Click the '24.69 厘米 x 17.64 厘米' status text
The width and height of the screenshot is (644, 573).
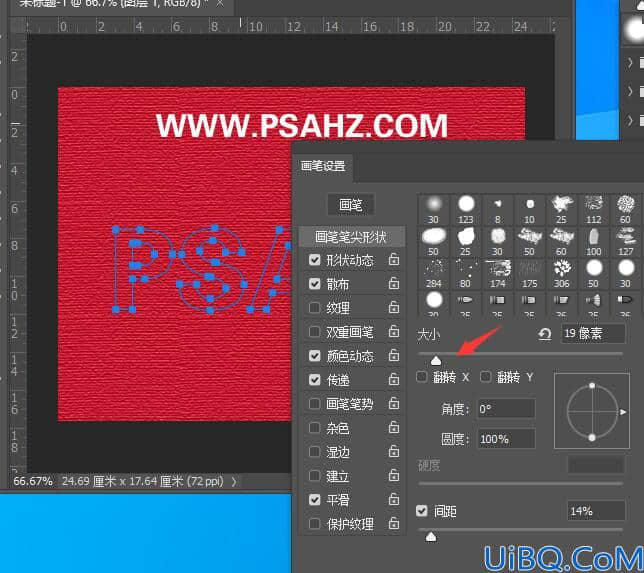point(143,481)
